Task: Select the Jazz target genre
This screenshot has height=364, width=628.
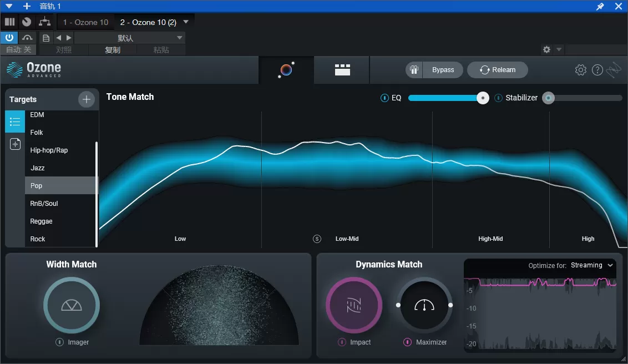Action: (38, 168)
